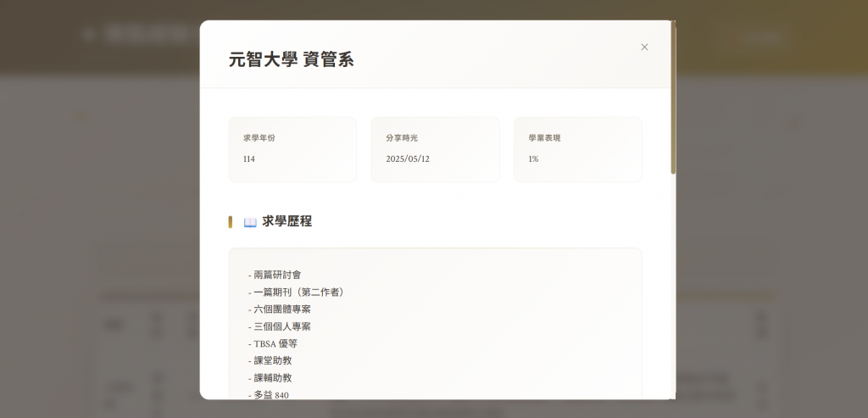Click the 分享時光 label
Image resolution: width=868 pixels, height=418 pixels.
(x=402, y=138)
